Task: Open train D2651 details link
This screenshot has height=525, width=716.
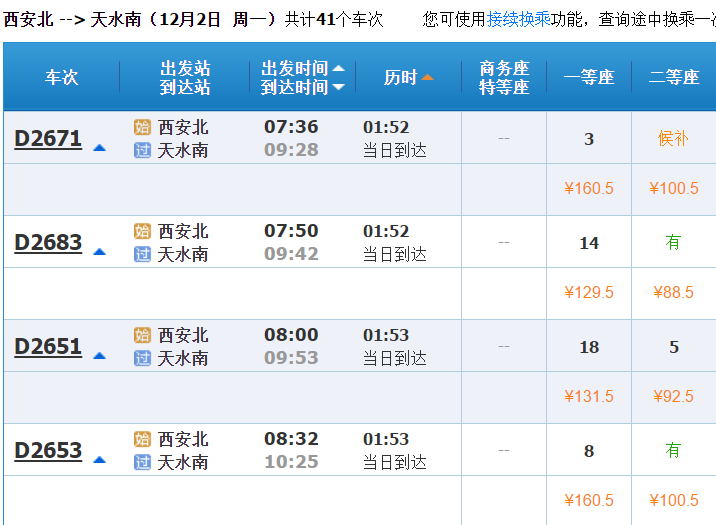Action: point(48,346)
